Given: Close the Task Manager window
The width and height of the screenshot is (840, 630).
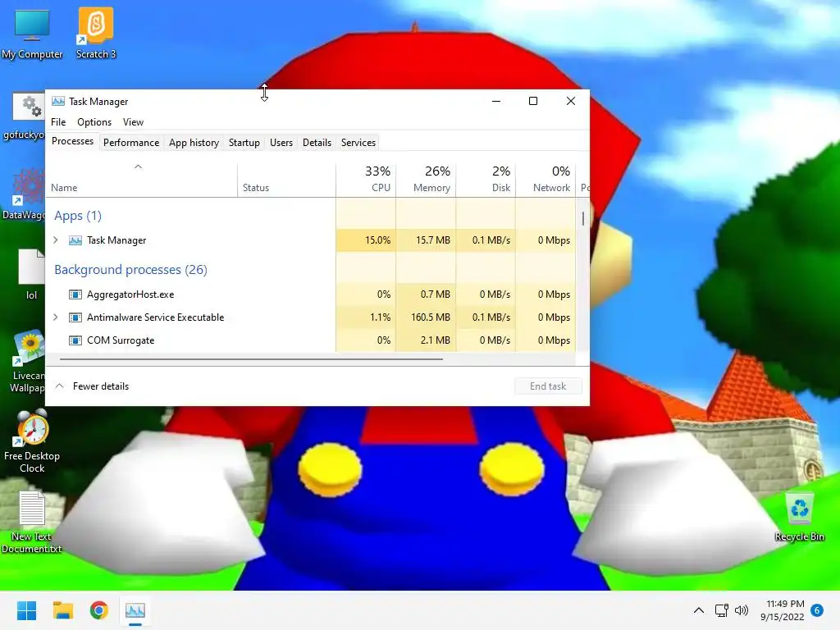Looking at the screenshot, I should (571, 101).
